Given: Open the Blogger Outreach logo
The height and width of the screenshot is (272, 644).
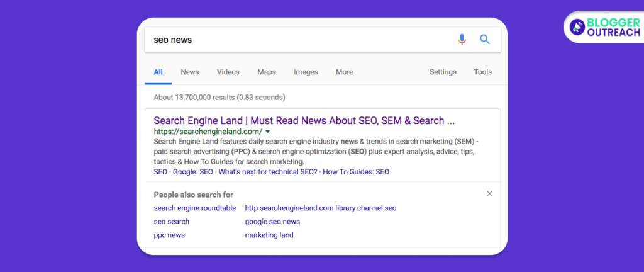Looking at the screenshot, I should [x=604, y=26].
